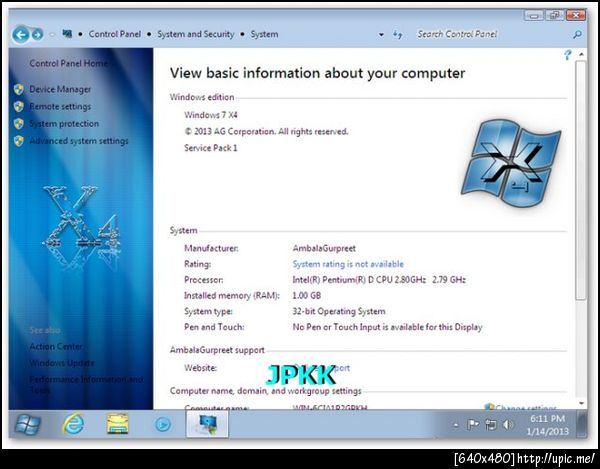
Task: Click the refresh button beside address bar
Action: [398, 34]
